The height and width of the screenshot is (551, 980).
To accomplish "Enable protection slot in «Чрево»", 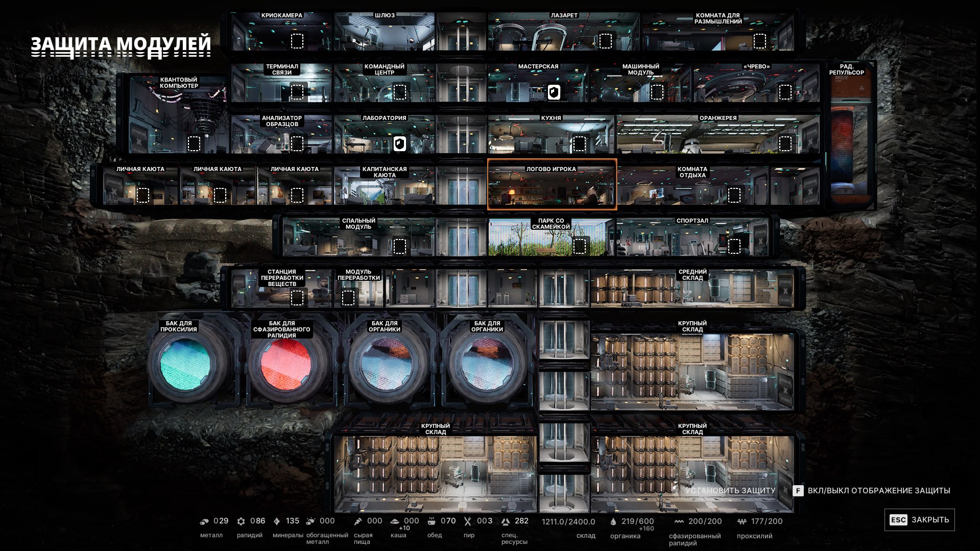I will tap(785, 92).
